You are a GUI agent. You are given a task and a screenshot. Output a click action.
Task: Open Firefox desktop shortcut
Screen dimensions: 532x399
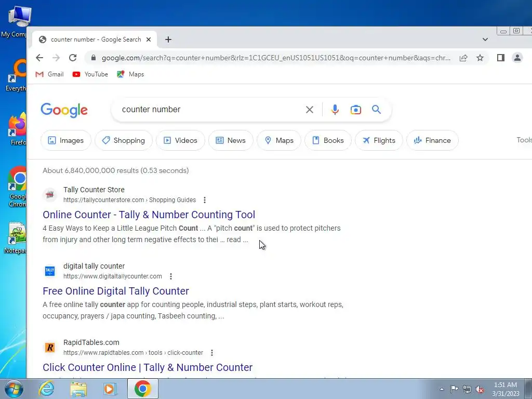[18, 129]
